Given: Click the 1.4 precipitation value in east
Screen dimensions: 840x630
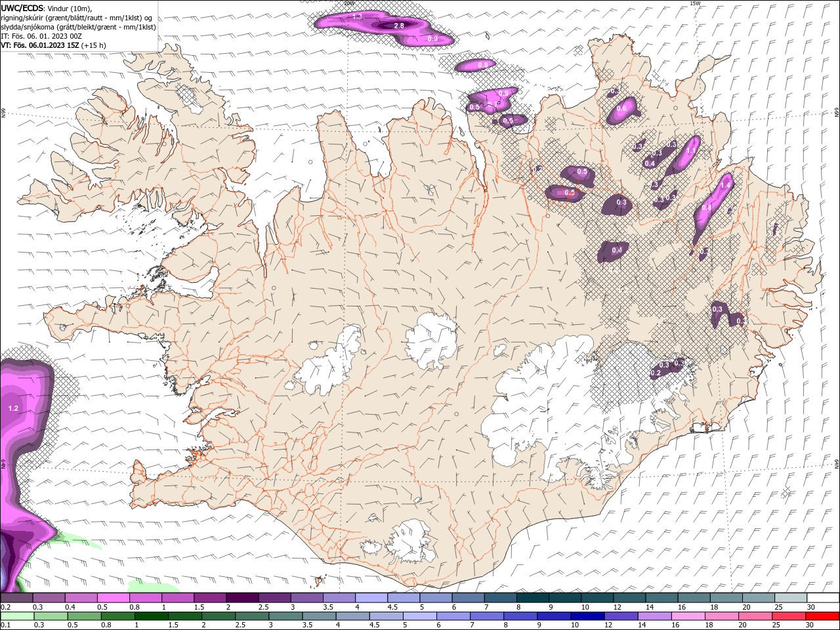Looking at the screenshot, I should click(x=725, y=186).
